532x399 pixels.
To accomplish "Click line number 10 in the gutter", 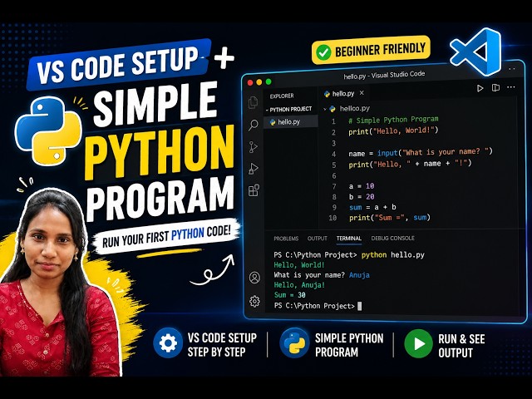I will pos(332,218).
